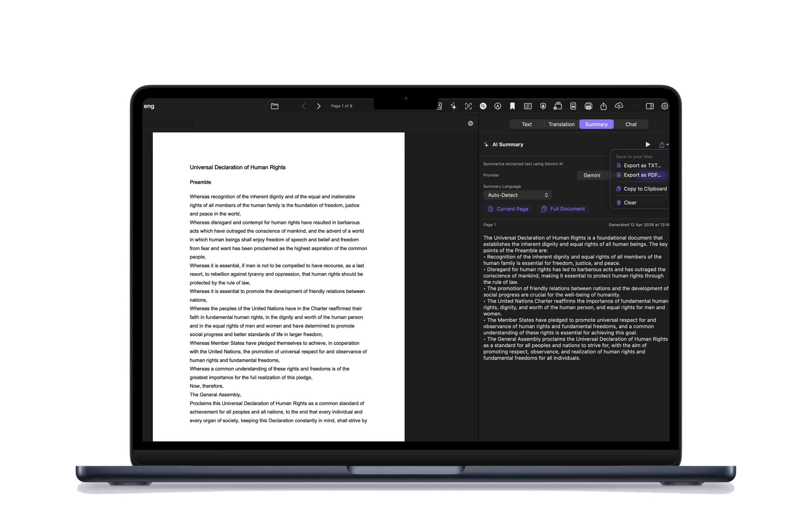Click the AI sparkle icon in toolbar
Screen dimensions: 812x508
pos(453,106)
